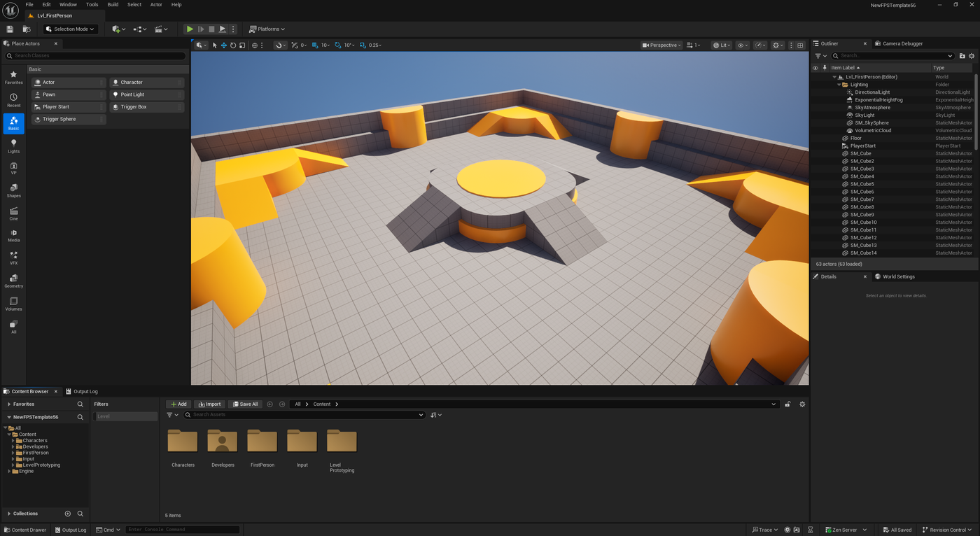980x536 pixels.
Task: Click the Save All button
Action: 245,404
